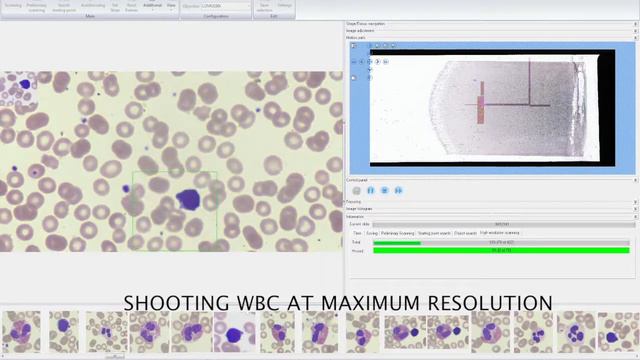Click the large purple lymphocyte in the green box

189,200
